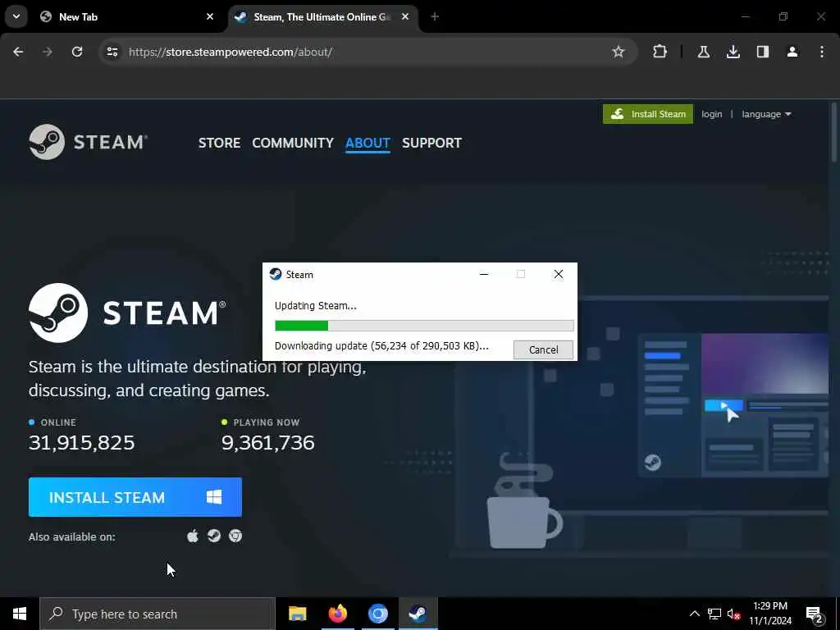Open the Windows Start menu
This screenshot has height=630, width=840.
point(20,614)
